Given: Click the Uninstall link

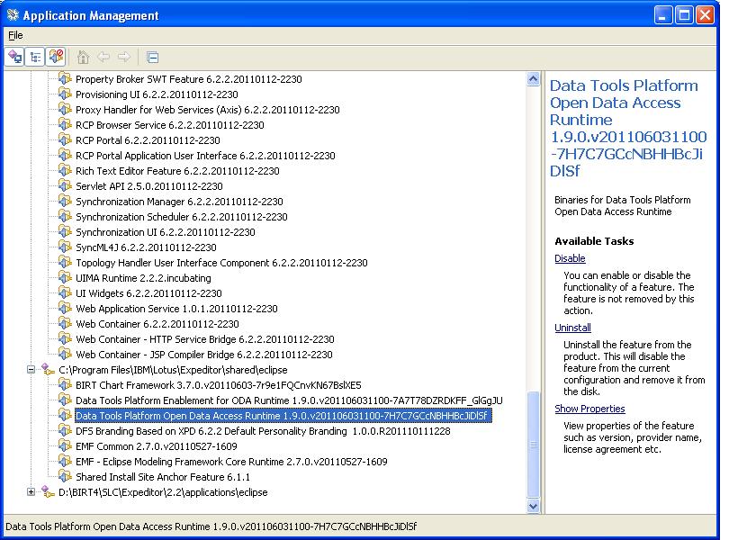Looking at the screenshot, I should (x=572, y=328).
